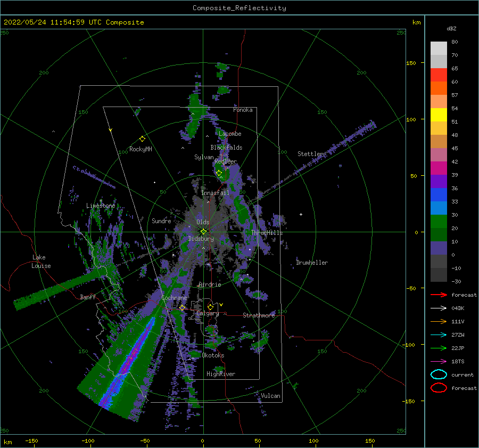Click the Olds city label
The width and height of the screenshot is (479, 448).
203,222
